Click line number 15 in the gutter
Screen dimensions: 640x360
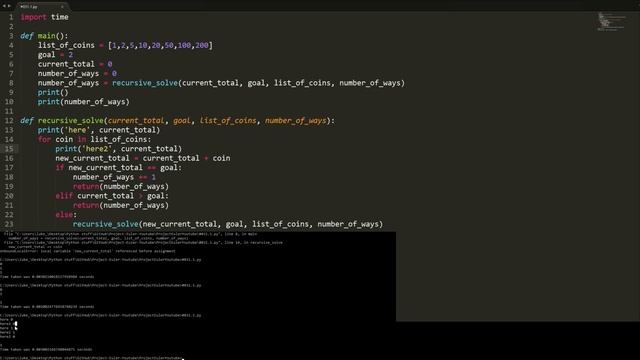(x=9, y=149)
